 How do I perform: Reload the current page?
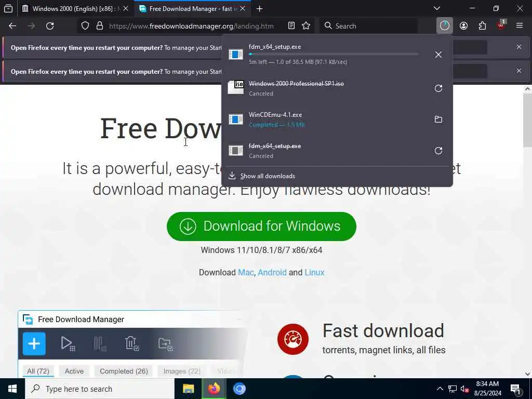tap(50, 26)
